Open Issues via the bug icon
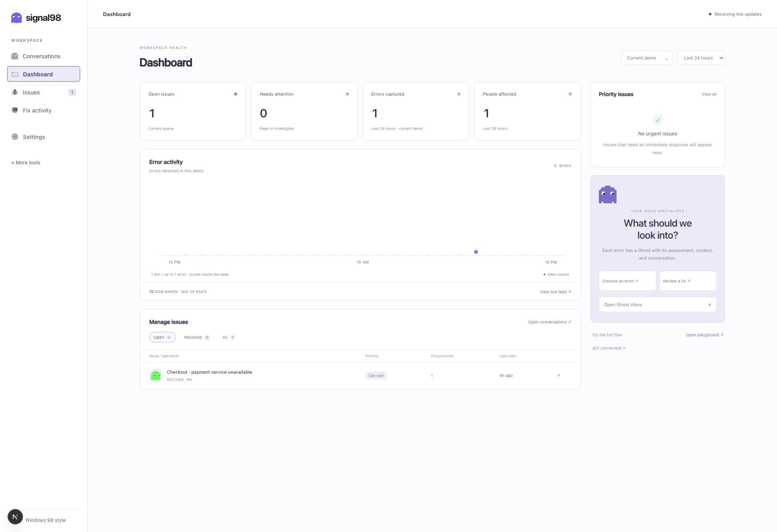 [x=15, y=92]
